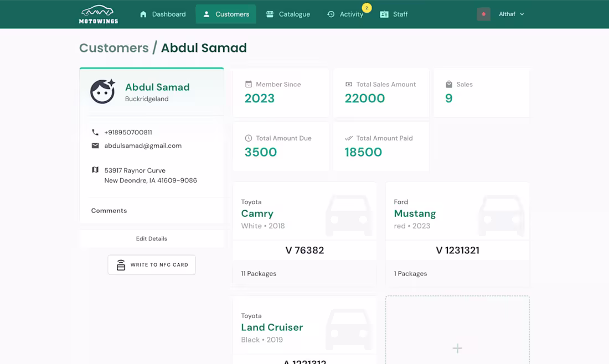Click the Edit Details button
Screen dimensions: 609x364
click(x=152, y=238)
